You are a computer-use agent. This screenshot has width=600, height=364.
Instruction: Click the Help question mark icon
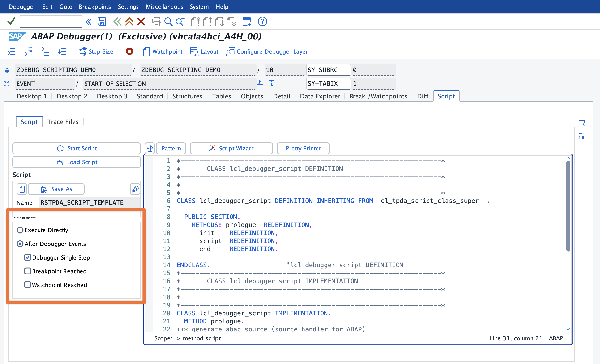(x=262, y=22)
